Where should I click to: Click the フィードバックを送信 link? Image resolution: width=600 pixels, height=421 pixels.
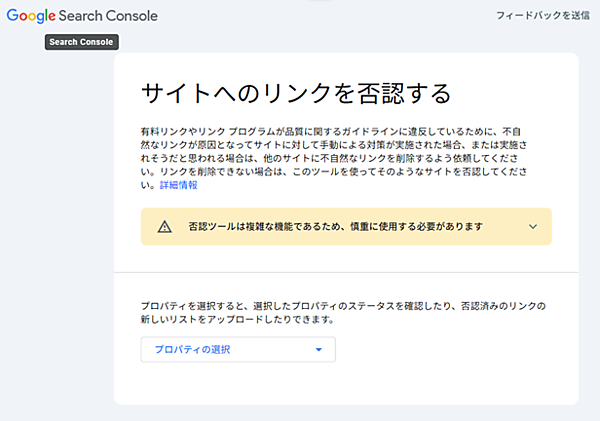pos(547,16)
